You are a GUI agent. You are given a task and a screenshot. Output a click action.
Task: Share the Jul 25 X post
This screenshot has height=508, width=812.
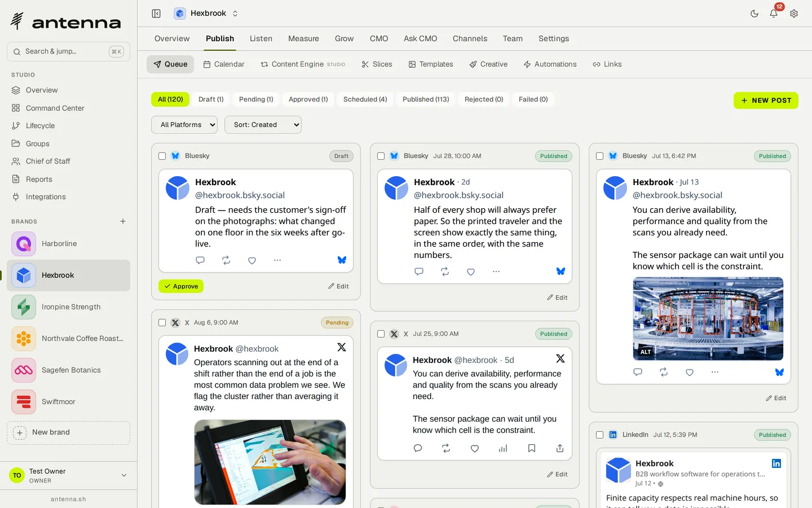560,448
